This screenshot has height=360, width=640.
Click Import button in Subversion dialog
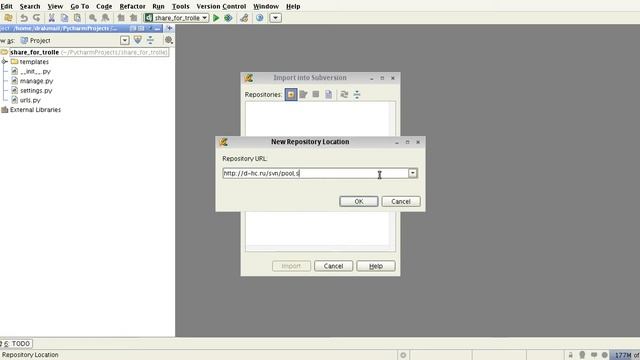click(x=291, y=266)
